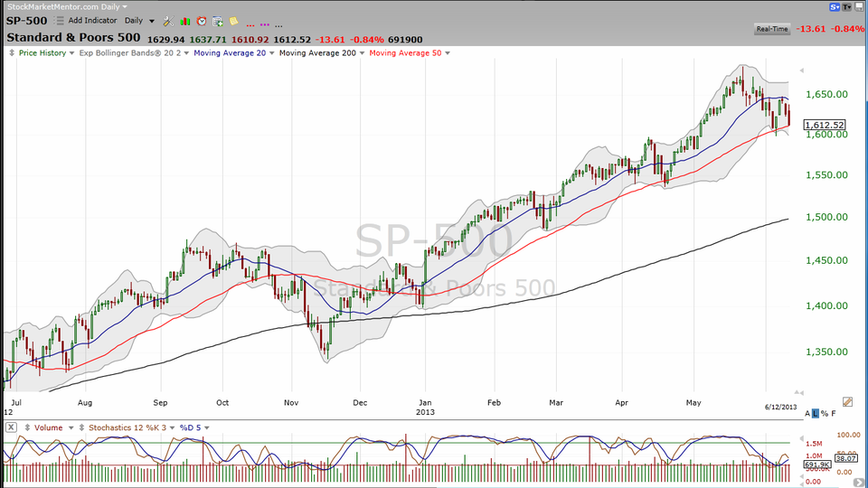Click the blue S symbol link icon
This screenshot has height=488, width=868.
click(x=834, y=7)
